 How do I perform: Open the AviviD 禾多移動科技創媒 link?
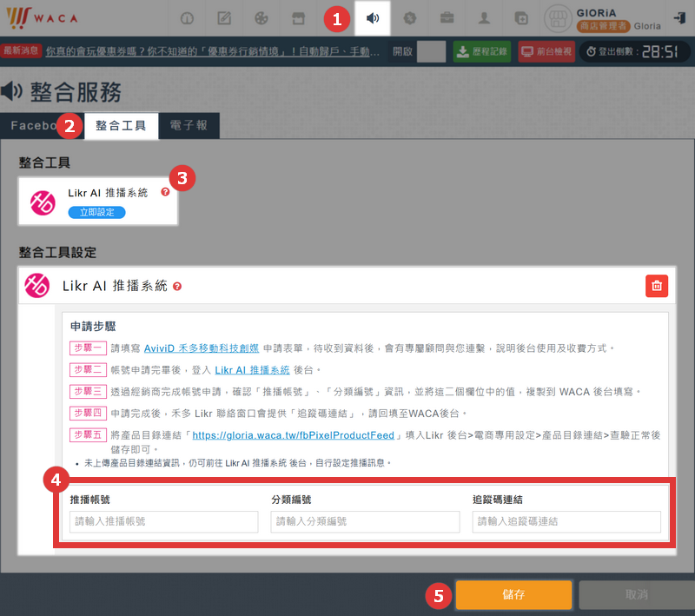tap(202, 348)
